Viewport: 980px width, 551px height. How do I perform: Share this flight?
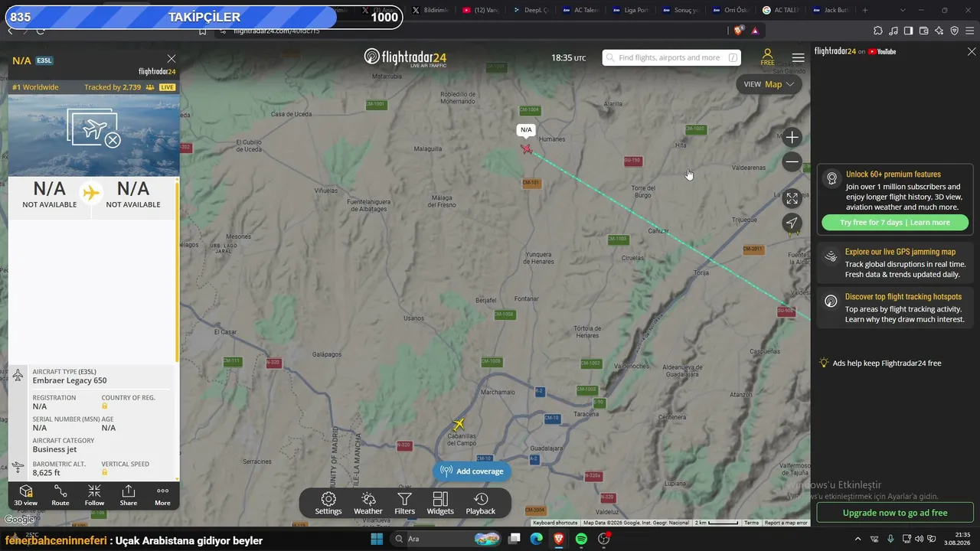click(x=129, y=495)
